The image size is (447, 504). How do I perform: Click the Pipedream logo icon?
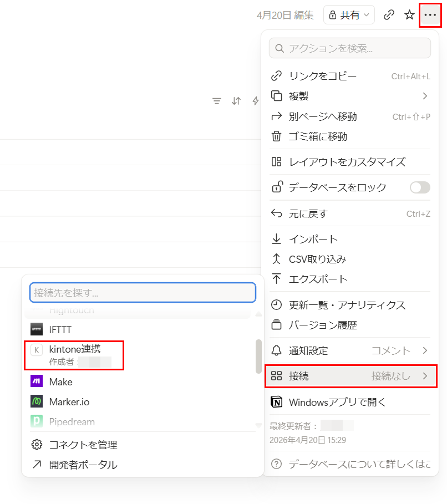(x=37, y=421)
